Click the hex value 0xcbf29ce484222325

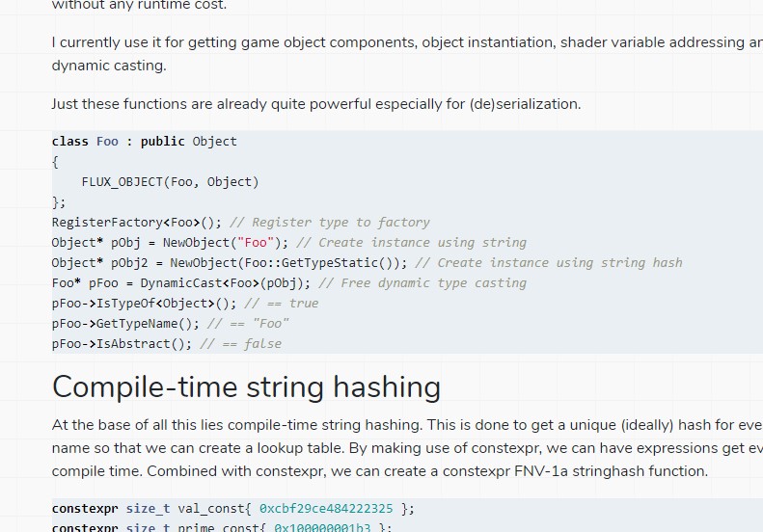point(326,509)
